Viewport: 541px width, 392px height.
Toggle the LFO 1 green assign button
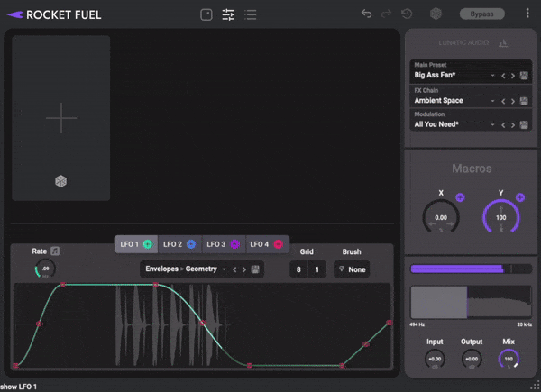point(147,244)
